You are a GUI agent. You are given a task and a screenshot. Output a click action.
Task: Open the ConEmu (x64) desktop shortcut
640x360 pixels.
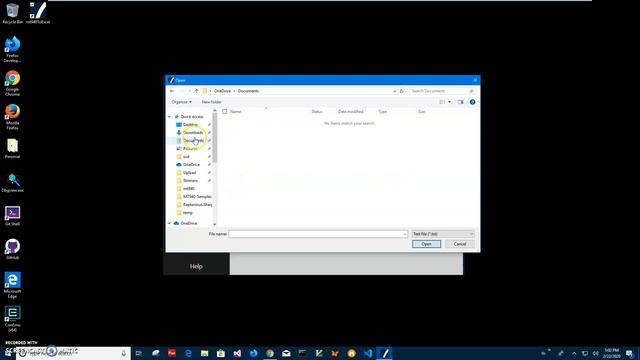[12, 319]
